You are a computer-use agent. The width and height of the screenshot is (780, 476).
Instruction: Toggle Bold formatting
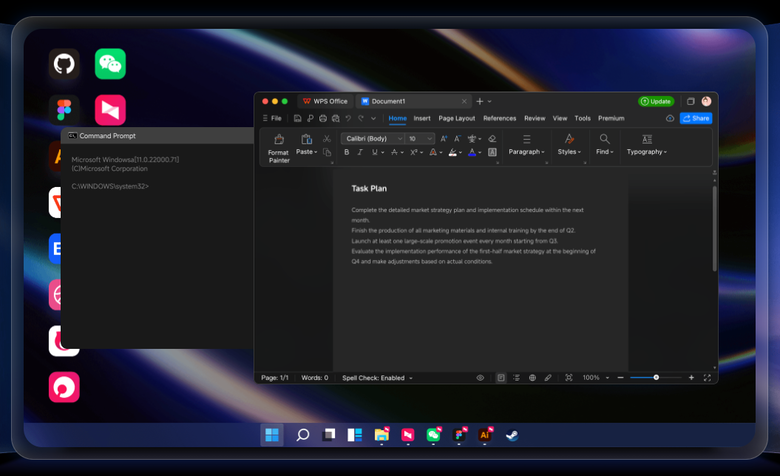(347, 152)
